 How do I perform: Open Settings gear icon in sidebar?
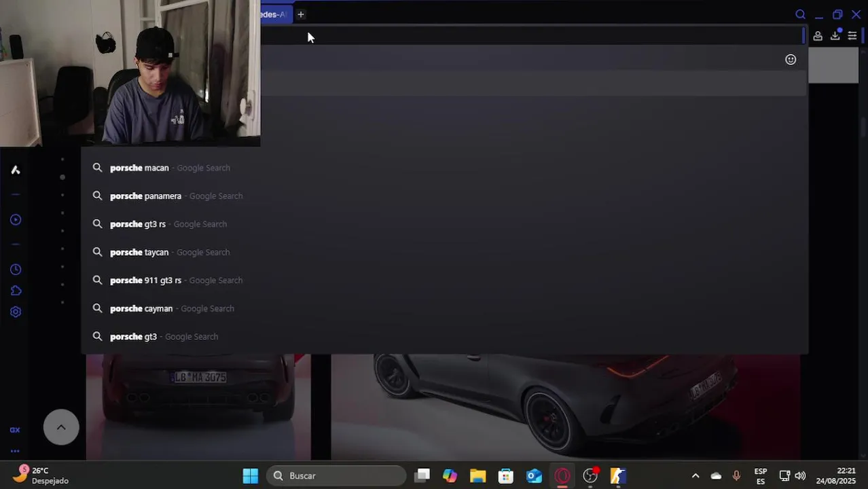[x=16, y=312]
